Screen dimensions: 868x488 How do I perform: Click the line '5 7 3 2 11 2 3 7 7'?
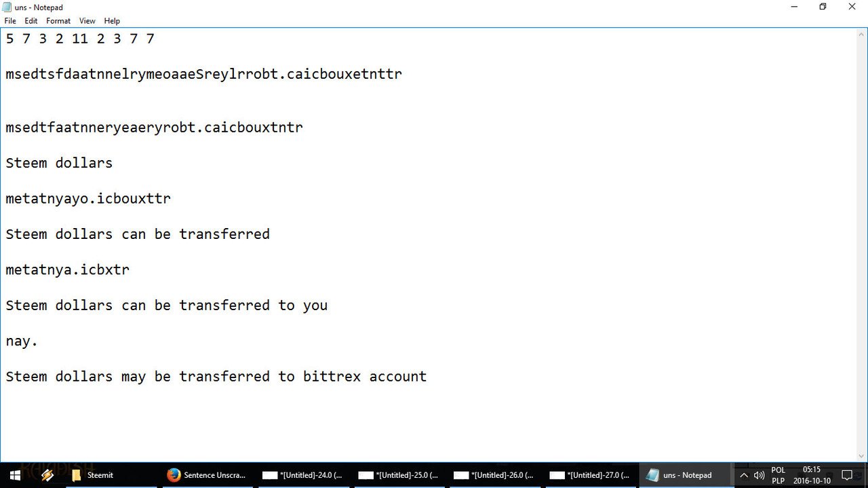pos(80,39)
